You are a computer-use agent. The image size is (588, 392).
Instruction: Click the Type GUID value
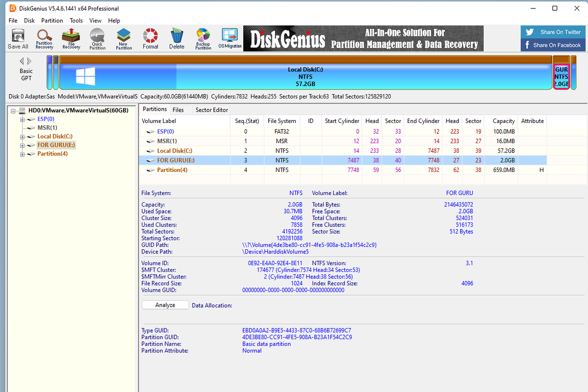[x=297, y=331]
